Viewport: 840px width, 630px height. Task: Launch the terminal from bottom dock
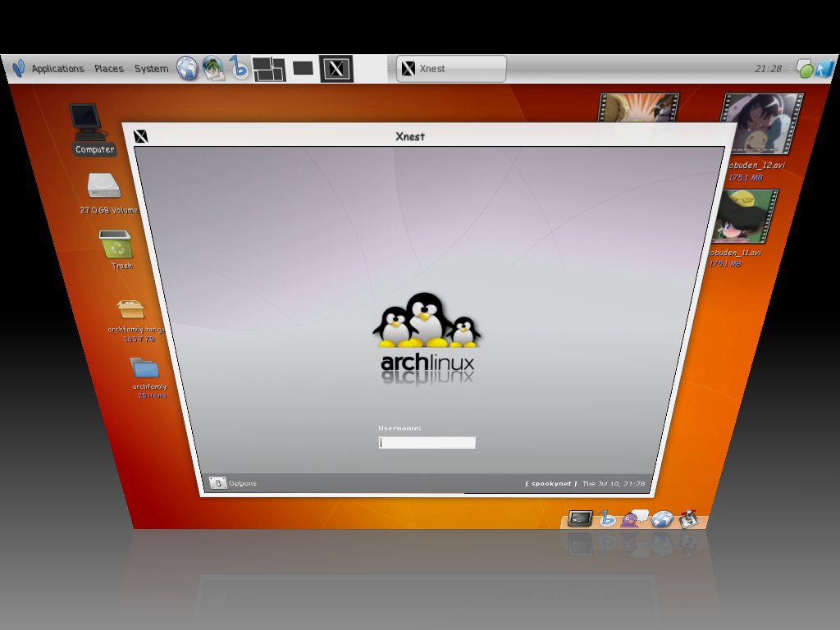click(580, 518)
